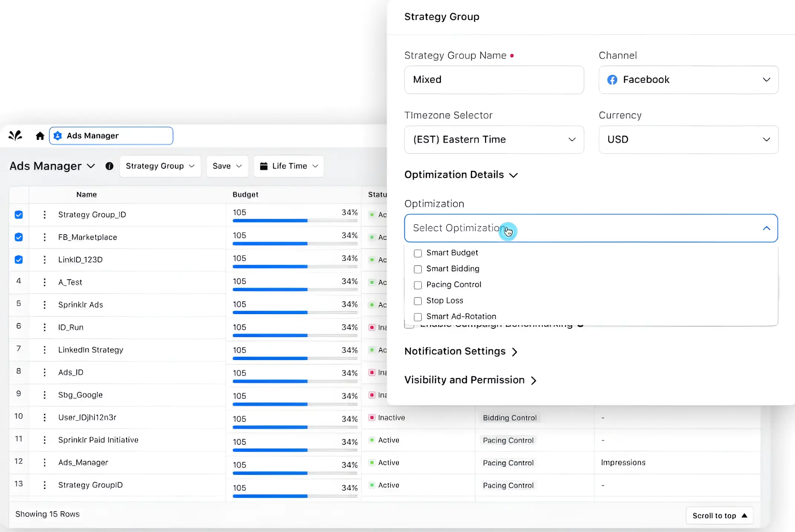Image resolution: width=795 pixels, height=532 pixels.
Task: Open row menu for LinkID_123D
Action: tap(44, 260)
